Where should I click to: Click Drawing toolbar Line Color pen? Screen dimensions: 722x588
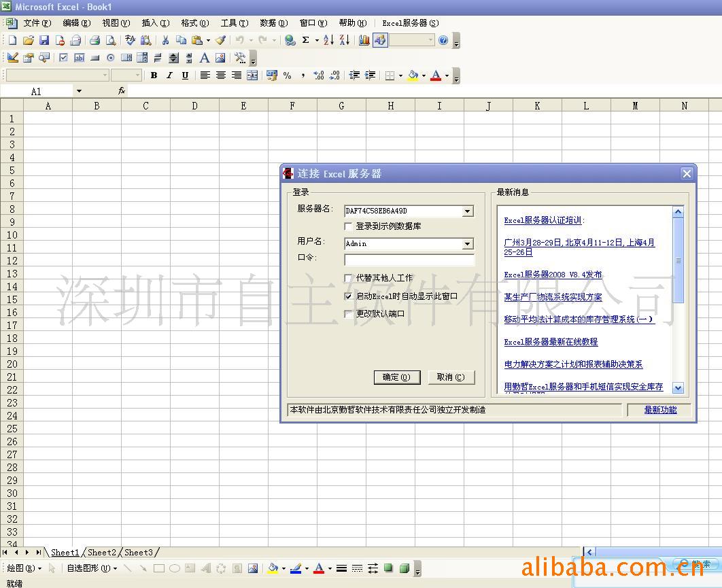pos(296,569)
